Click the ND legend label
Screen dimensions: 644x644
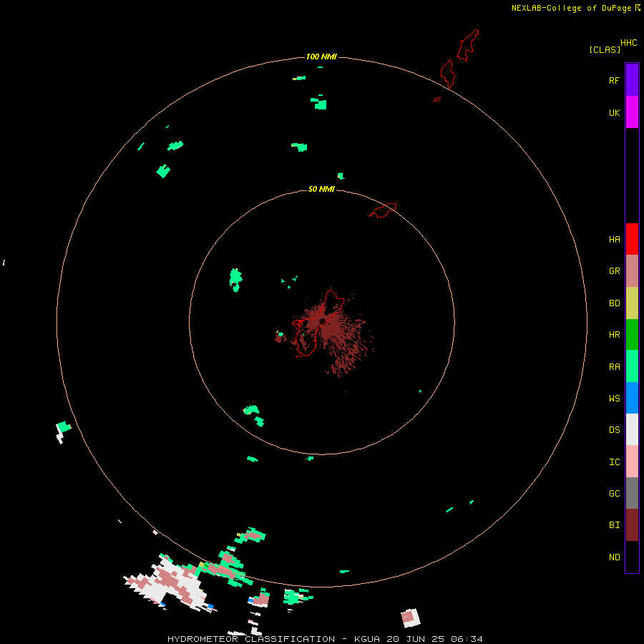614,557
